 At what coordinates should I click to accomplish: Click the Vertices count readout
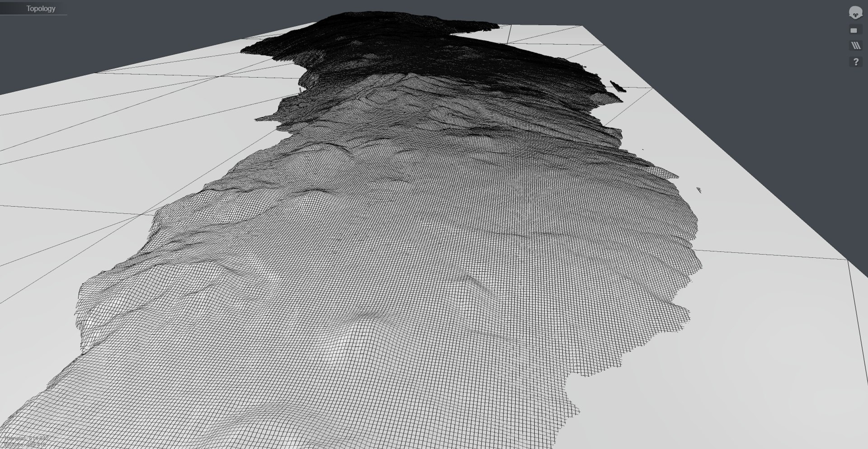point(25,444)
